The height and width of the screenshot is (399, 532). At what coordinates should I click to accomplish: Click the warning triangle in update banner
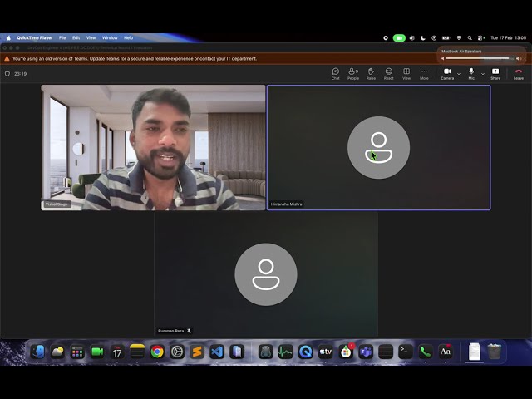point(7,59)
